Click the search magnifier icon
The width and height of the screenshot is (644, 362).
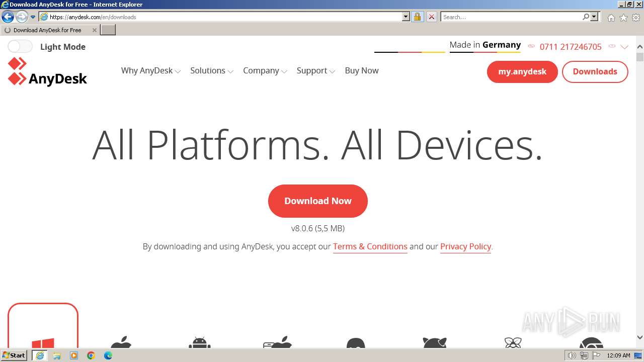(x=586, y=17)
